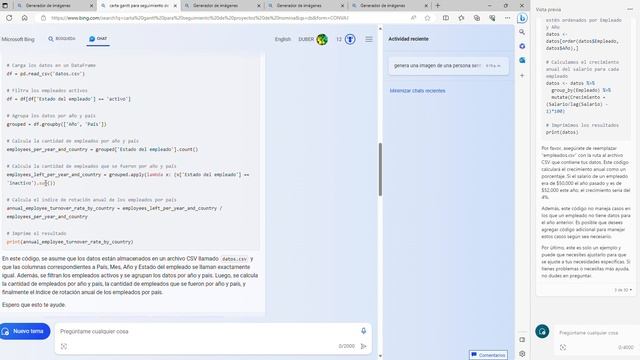Send message with the arrow icon
The height and width of the screenshot is (360, 640).
[x=363, y=346]
